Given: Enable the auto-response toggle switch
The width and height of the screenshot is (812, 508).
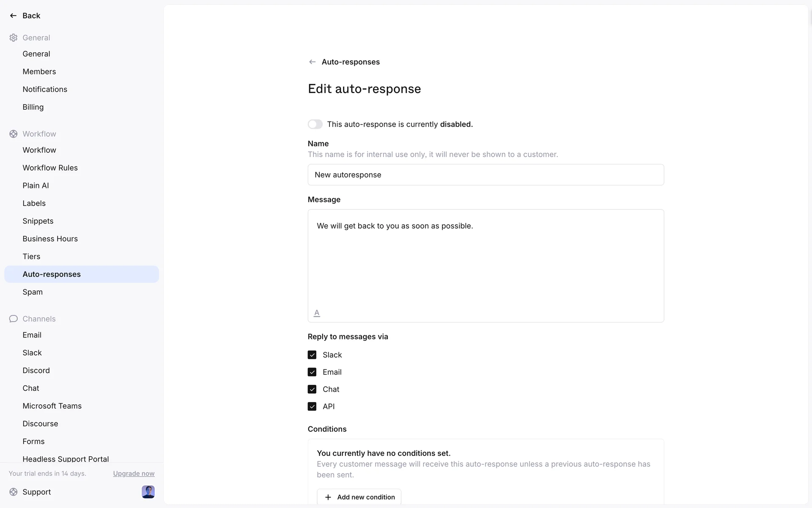Looking at the screenshot, I should [315, 124].
